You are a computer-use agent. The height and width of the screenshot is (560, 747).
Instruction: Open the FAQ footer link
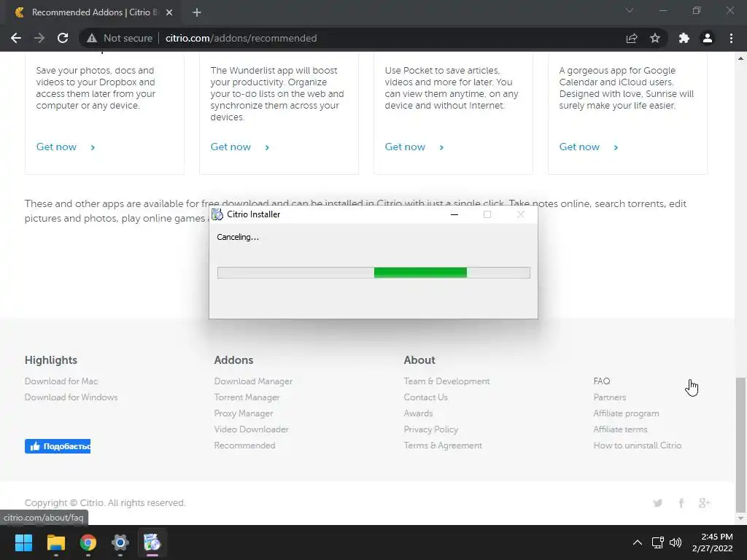[602, 381]
